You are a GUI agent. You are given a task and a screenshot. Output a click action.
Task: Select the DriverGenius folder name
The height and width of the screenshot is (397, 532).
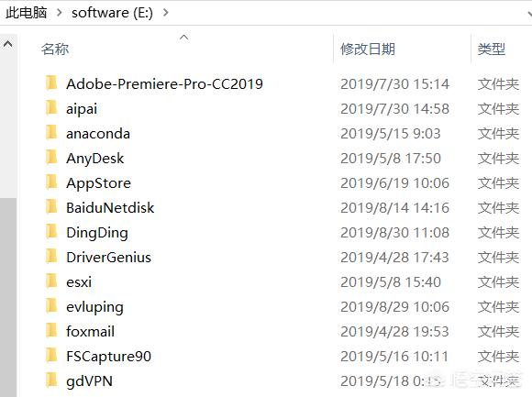pos(108,258)
